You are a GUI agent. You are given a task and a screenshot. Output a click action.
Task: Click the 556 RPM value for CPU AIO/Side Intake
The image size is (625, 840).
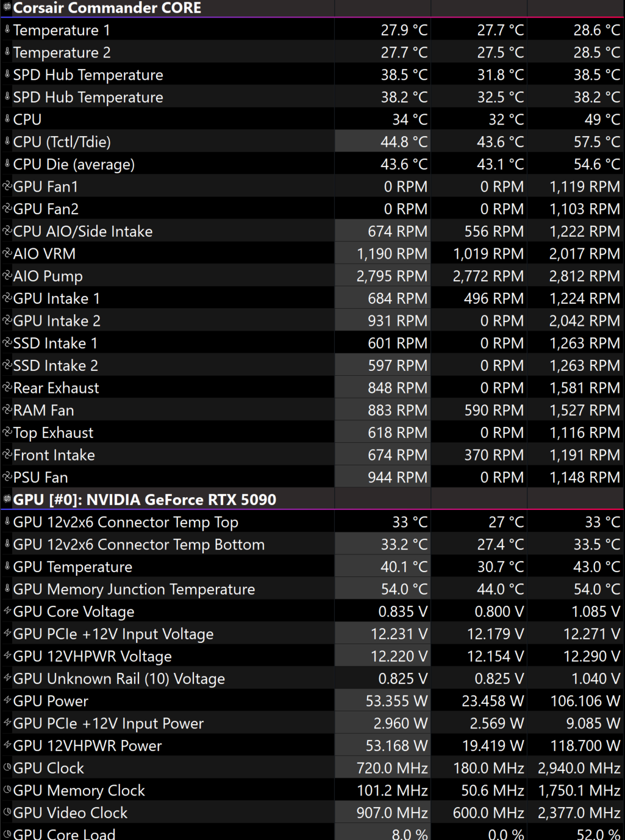494,231
